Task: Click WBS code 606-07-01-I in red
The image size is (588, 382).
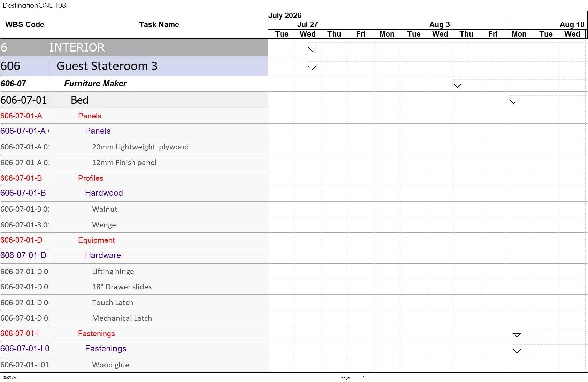Action: (20, 334)
